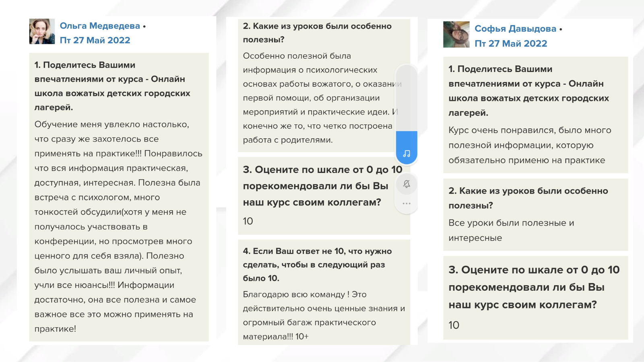Click text 'Особенно полезной была'

point(297,56)
